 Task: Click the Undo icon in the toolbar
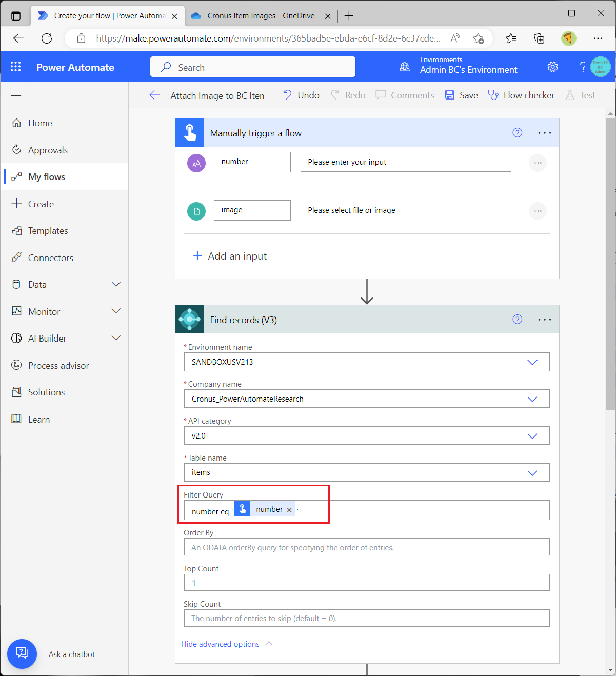[x=288, y=95]
